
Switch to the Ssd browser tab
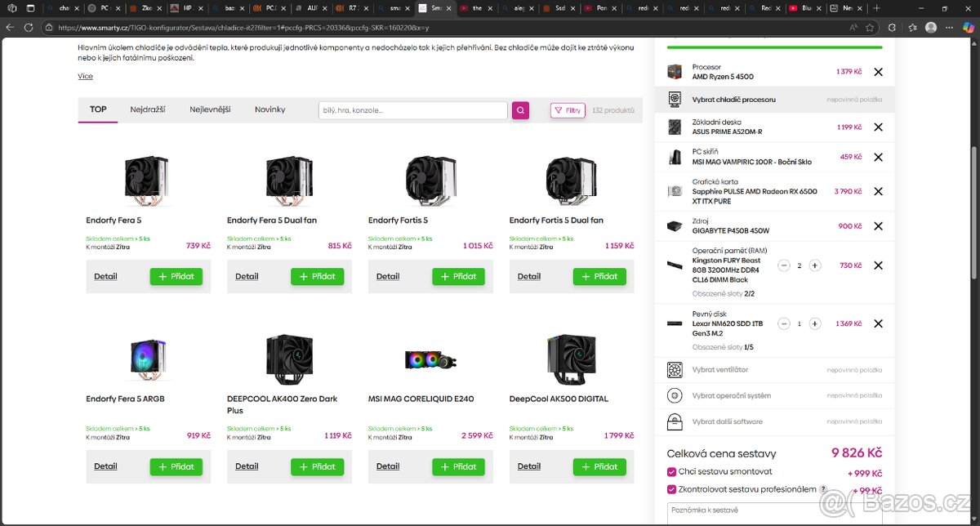[559, 8]
